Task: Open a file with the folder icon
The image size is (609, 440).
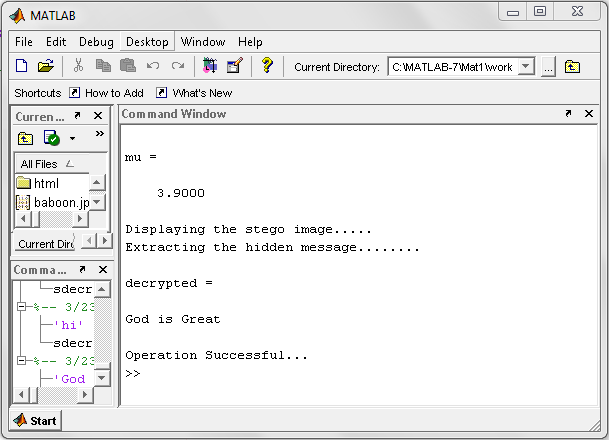Action: click(45, 67)
